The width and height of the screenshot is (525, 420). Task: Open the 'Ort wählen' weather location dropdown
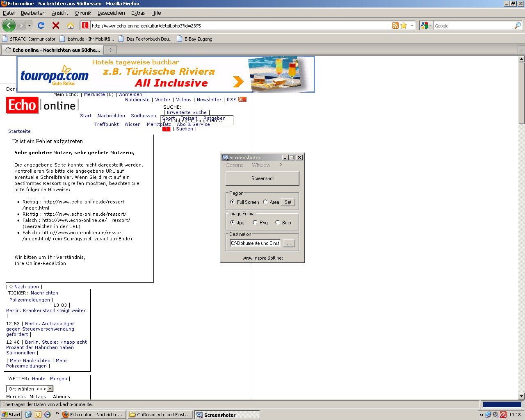pos(30,388)
